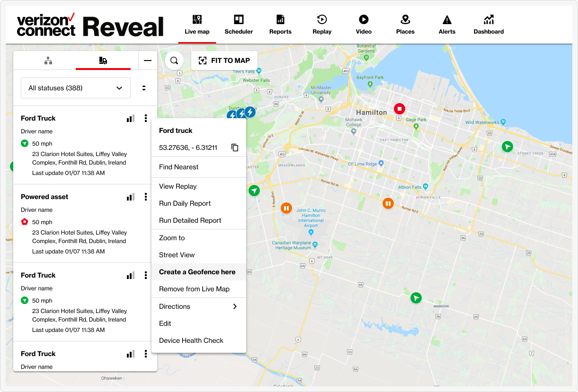Open the Dashboard page

click(488, 24)
